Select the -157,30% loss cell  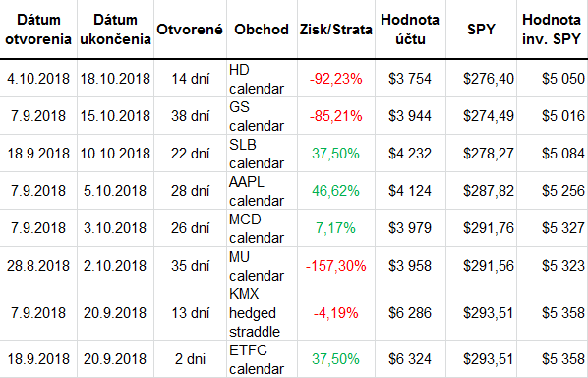pos(336,266)
